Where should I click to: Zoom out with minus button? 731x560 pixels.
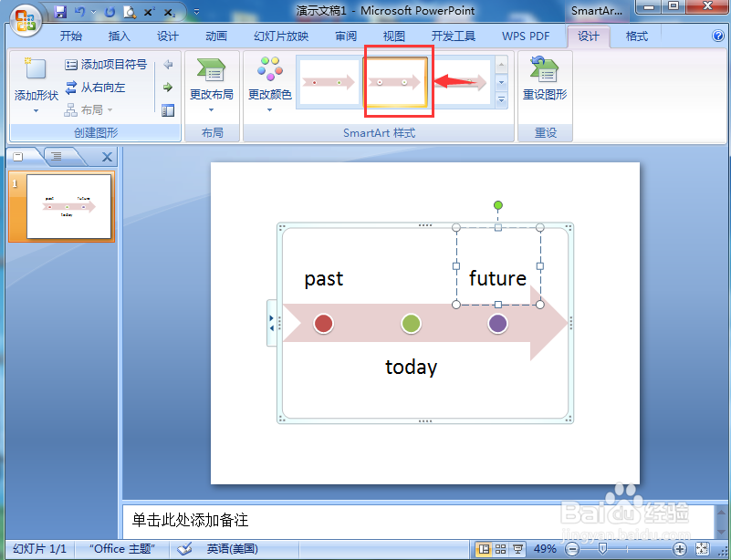(x=572, y=549)
